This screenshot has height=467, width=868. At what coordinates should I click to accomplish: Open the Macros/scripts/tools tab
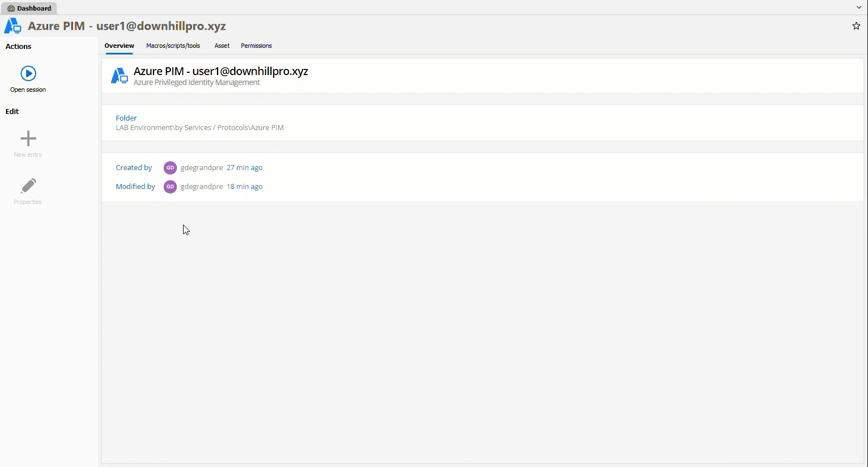tap(173, 46)
